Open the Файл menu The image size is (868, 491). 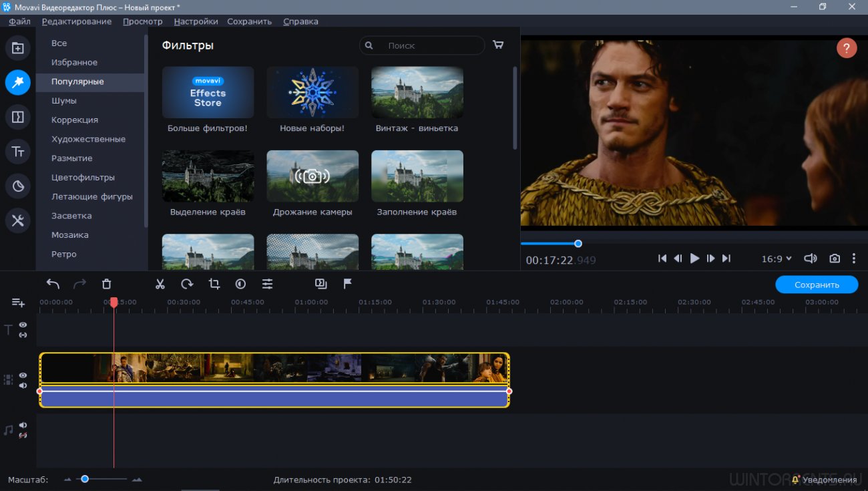click(x=19, y=21)
